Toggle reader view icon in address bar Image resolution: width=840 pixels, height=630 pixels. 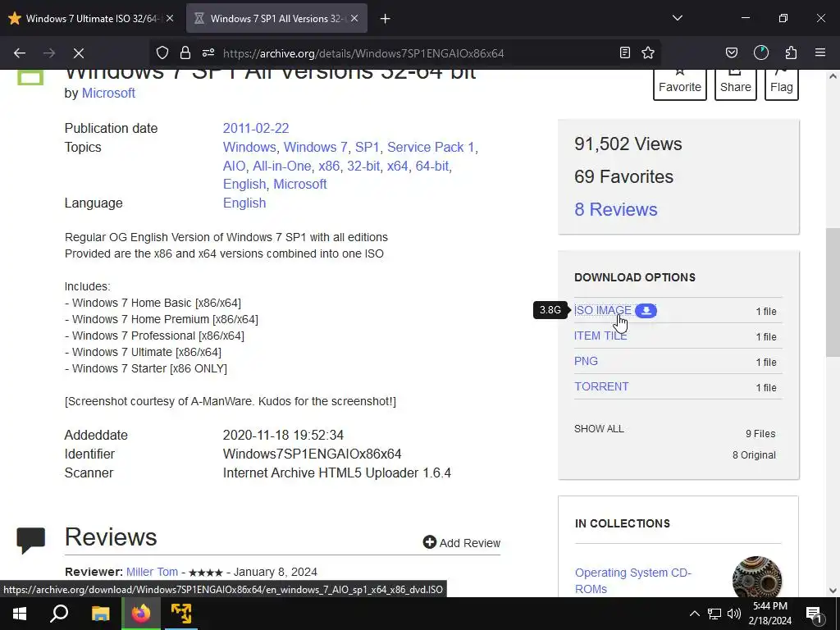click(x=624, y=52)
